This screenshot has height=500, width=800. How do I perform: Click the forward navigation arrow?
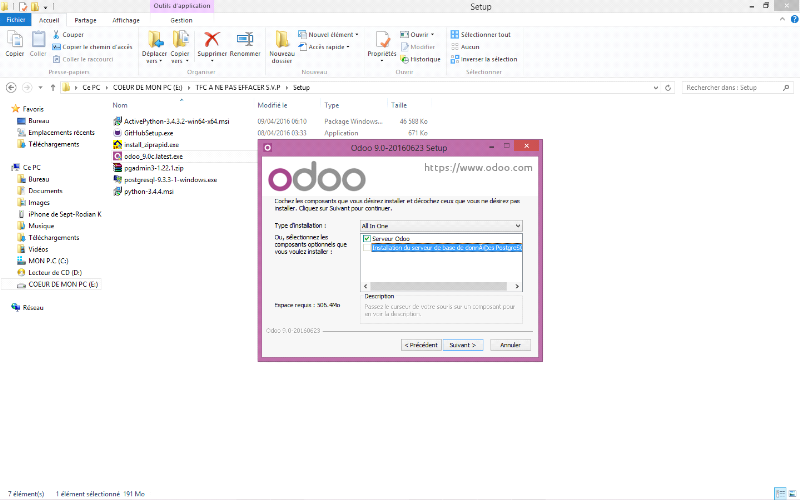coord(27,88)
